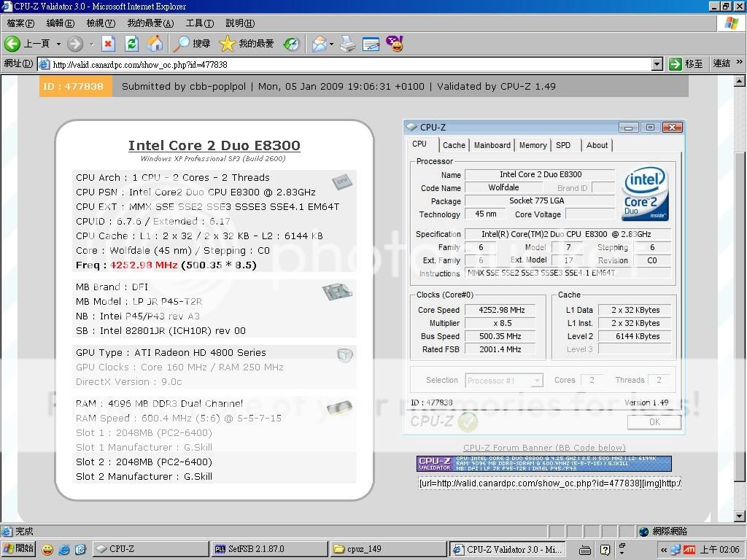
Task: Click the smiley face quick launch icon
Action: 47,550
